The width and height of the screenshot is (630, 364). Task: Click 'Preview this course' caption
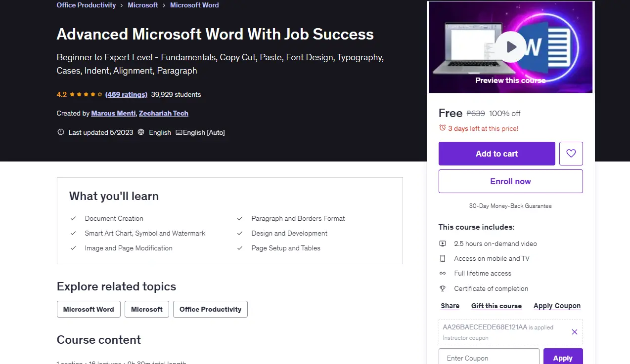511,80
